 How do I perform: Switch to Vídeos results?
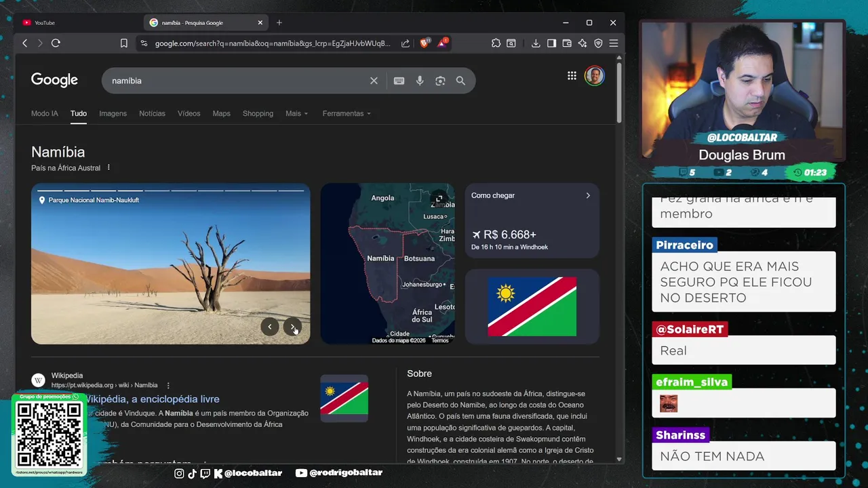[x=189, y=113]
